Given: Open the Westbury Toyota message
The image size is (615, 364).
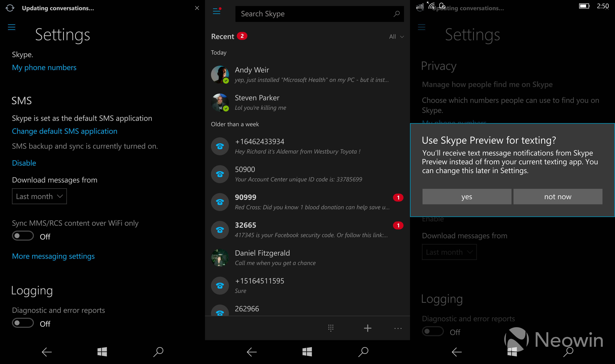Looking at the screenshot, I should coord(307,146).
